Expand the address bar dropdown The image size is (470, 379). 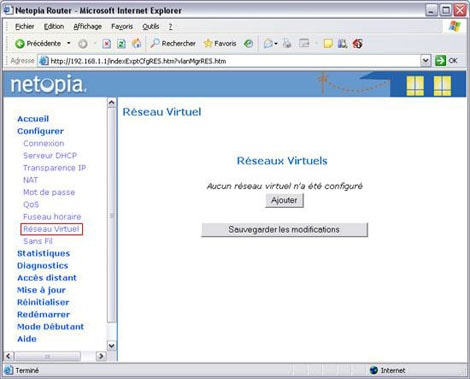click(425, 61)
